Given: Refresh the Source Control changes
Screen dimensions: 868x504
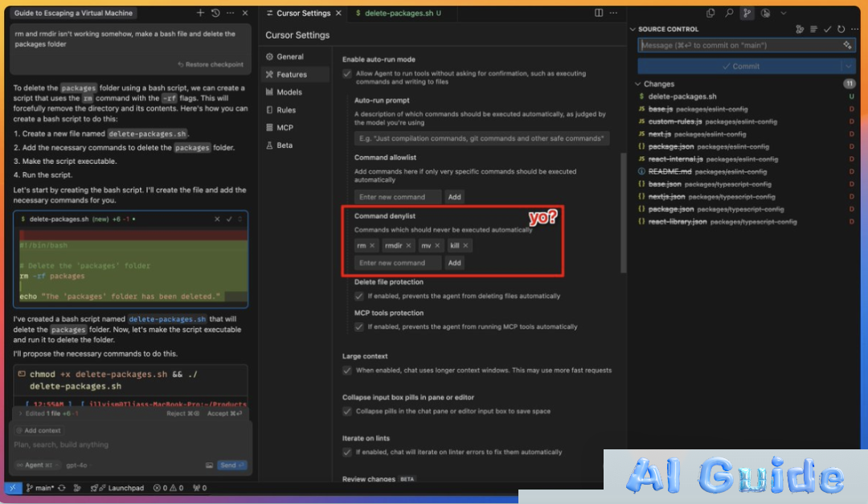Looking at the screenshot, I should tap(841, 30).
